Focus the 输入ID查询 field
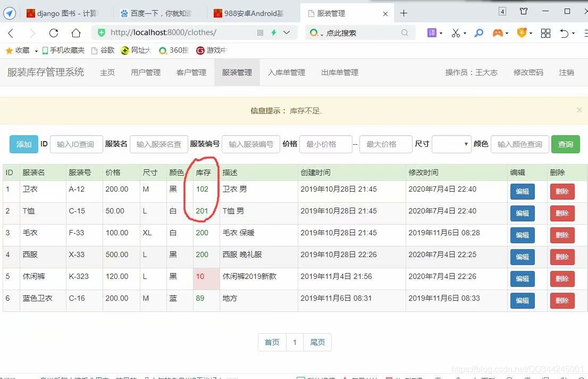 pyautogui.click(x=76, y=144)
